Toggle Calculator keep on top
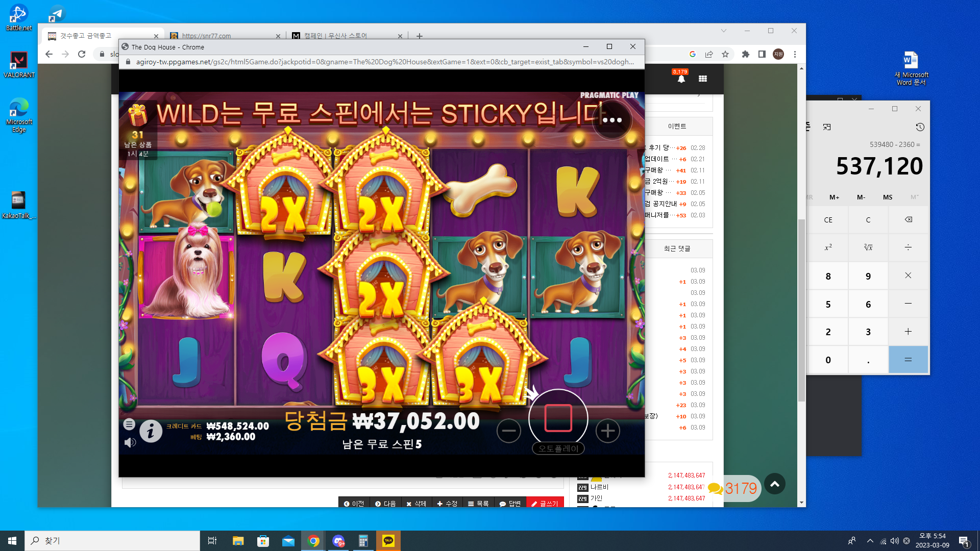This screenshot has width=980, height=551. [827, 127]
